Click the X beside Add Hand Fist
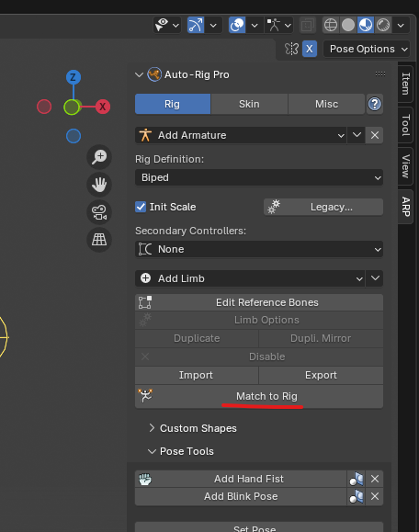Viewport: 419px width, 532px height. coord(375,479)
